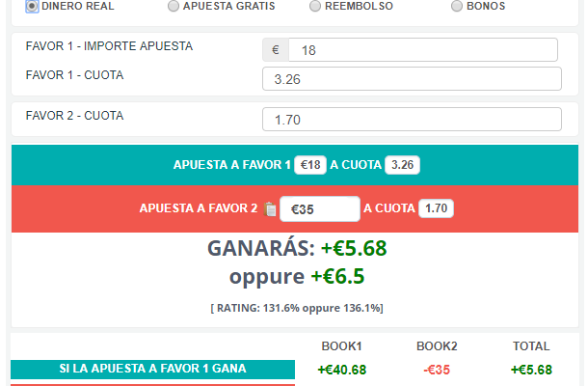Click the SI LA APUESTA A FAVOR 1 GANA row

pos(152,369)
